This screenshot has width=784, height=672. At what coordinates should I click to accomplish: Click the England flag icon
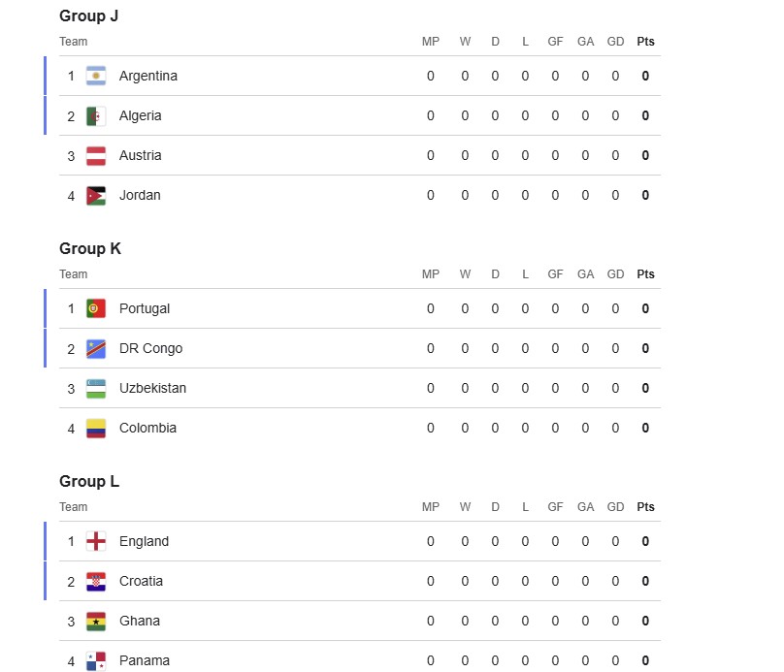[x=95, y=541]
